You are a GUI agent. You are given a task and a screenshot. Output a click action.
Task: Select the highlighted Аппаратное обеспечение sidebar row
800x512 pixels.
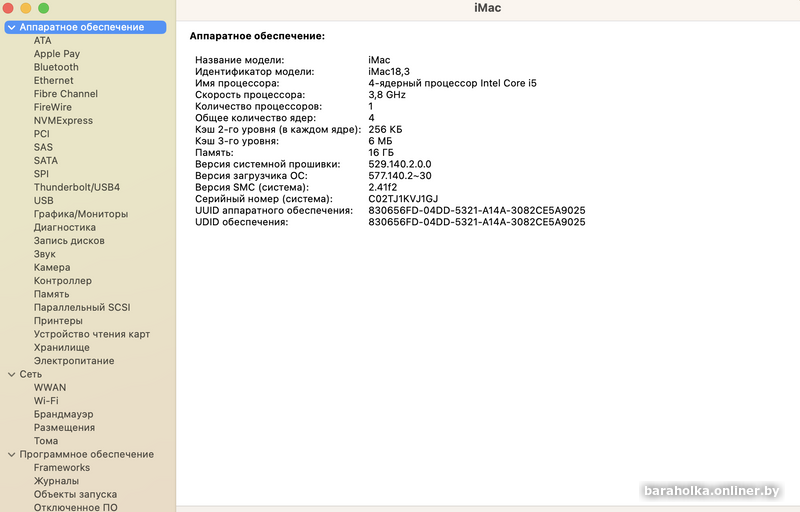(x=85, y=28)
